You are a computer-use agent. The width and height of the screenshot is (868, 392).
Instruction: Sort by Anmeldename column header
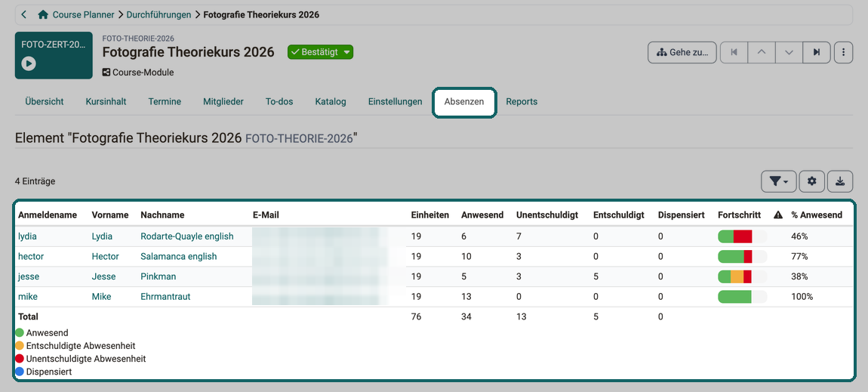48,215
